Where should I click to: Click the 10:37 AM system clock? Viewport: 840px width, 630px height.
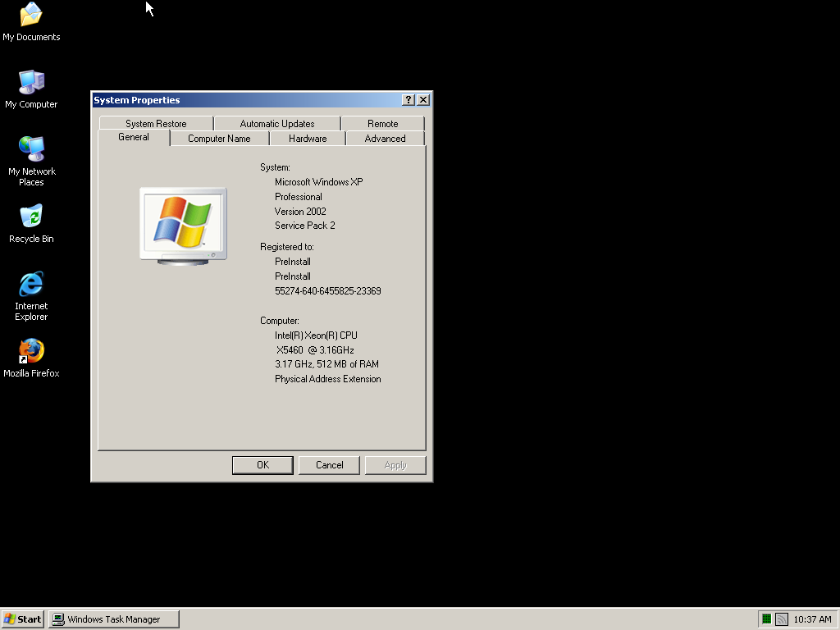tap(812, 619)
